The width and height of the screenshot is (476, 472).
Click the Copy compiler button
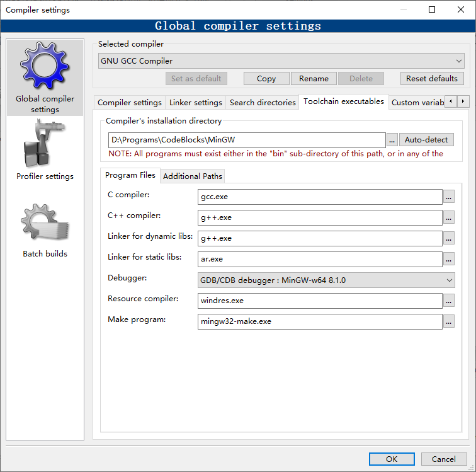click(x=266, y=79)
